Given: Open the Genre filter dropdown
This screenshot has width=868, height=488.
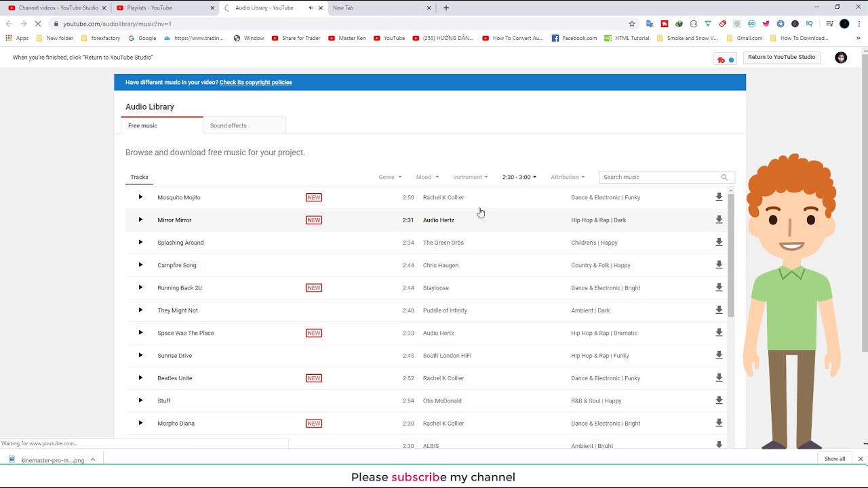Looking at the screenshot, I should click(x=390, y=177).
